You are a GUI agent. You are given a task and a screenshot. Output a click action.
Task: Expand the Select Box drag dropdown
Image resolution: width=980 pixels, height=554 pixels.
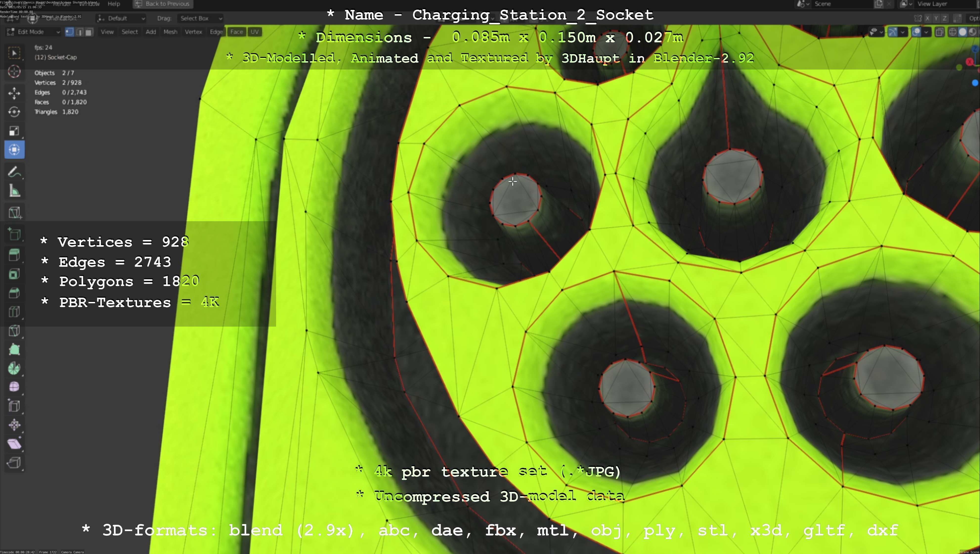tap(200, 18)
